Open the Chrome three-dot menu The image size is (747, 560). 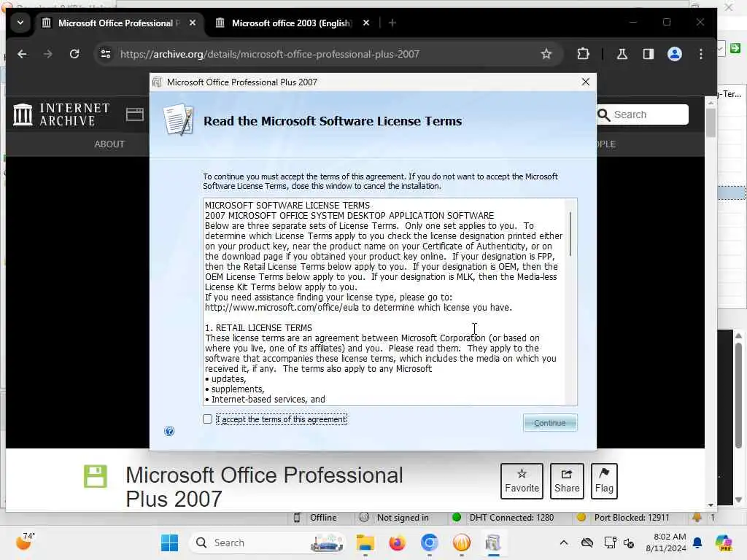click(x=701, y=54)
